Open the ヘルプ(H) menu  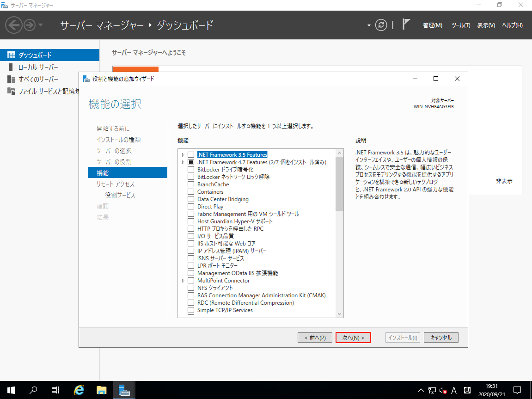coord(512,25)
